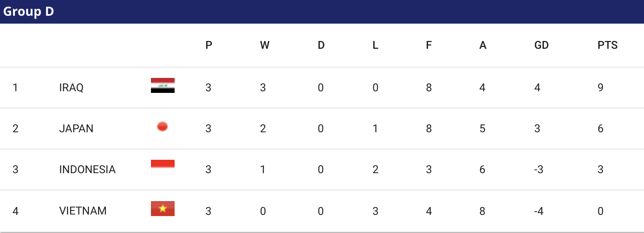
Task: Click the GD column header
Action: 542,45
